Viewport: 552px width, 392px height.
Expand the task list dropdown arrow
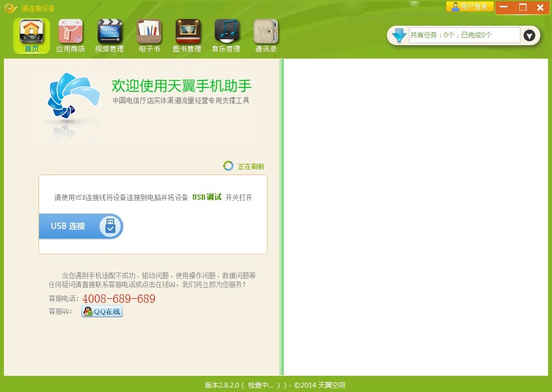pyautogui.click(x=529, y=35)
